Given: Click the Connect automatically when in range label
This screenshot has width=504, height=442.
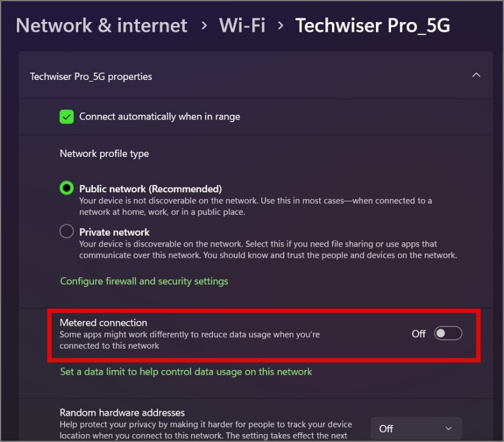Looking at the screenshot, I should point(160,117).
